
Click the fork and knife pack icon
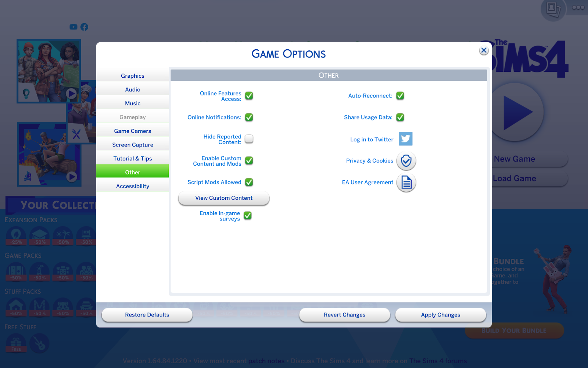coord(76,134)
